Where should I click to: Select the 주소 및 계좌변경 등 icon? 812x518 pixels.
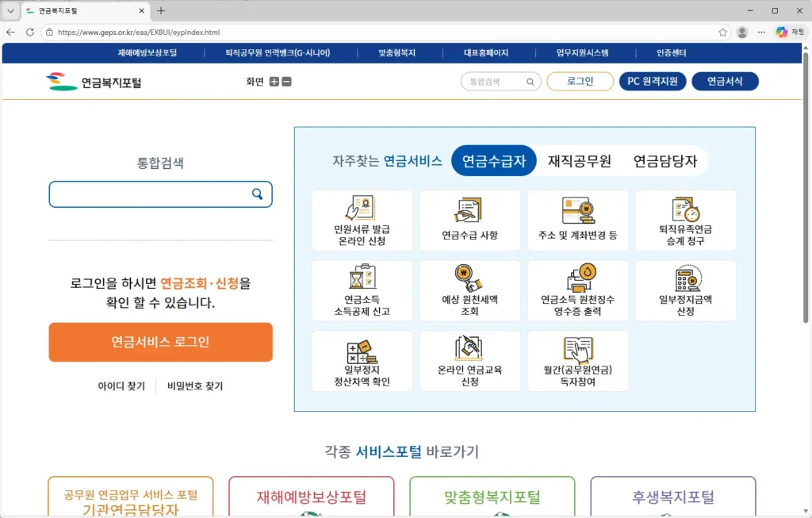pyautogui.click(x=577, y=209)
